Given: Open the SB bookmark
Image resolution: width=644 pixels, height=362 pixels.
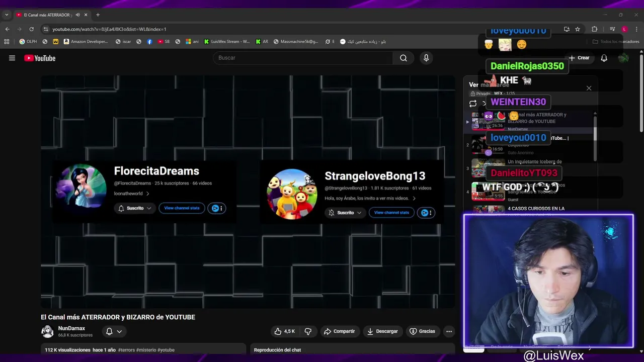Looking at the screenshot, I should (x=164, y=42).
